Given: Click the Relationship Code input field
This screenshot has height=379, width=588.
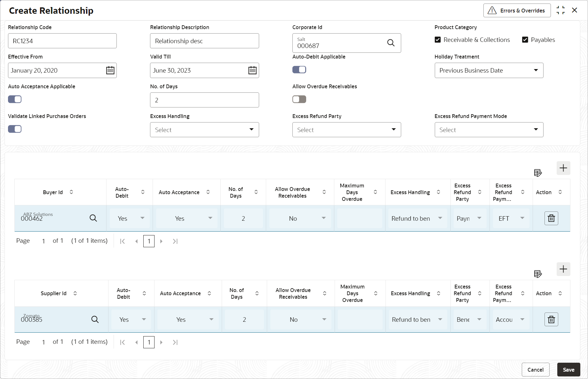Looking at the screenshot, I should click(62, 41).
